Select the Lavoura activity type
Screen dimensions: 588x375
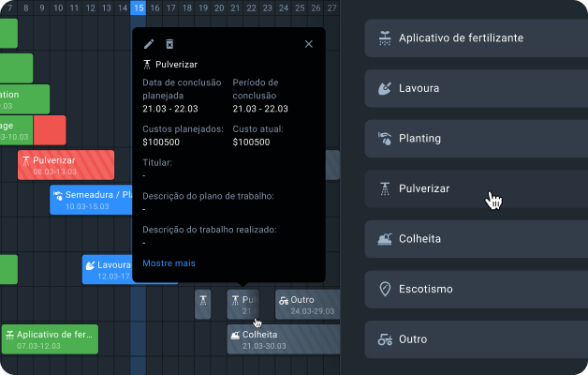[477, 88]
